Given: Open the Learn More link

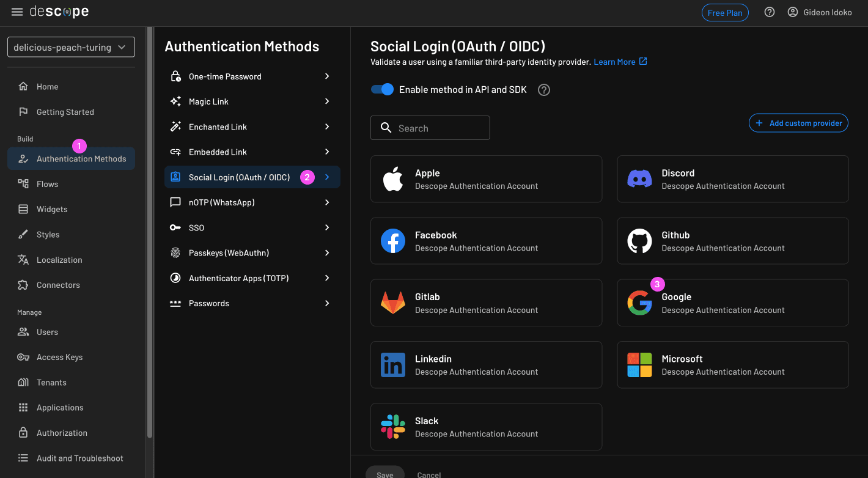Looking at the screenshot, I should (x=620, y=62).
